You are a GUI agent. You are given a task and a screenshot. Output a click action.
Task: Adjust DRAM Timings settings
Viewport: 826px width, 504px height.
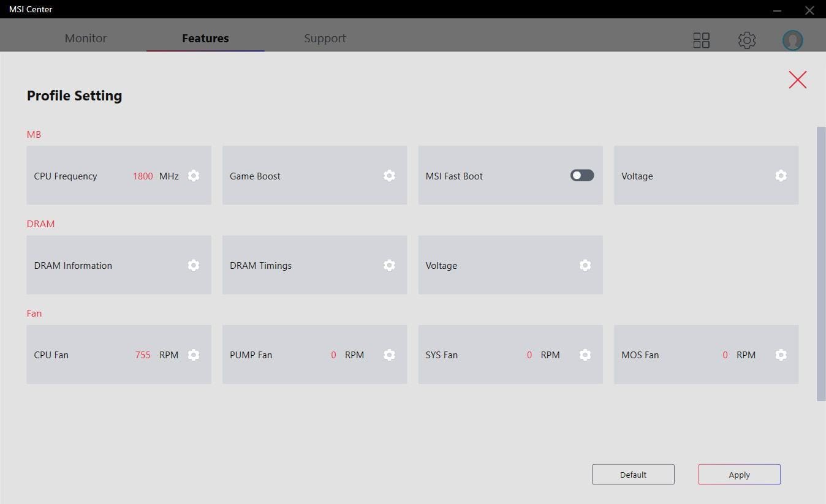point(390,265)
